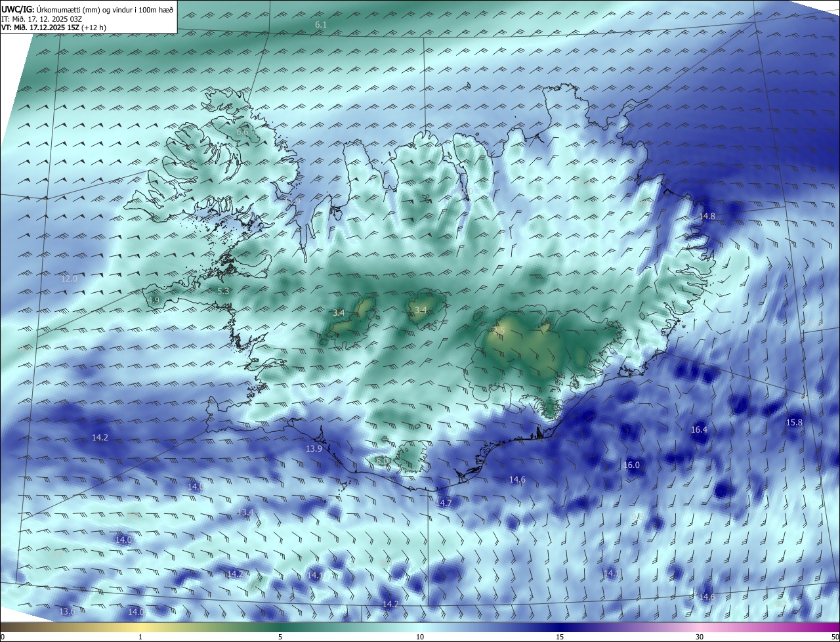Screen dimensions: 840x642
Task: Click the 13.9 value label on the southwest coast
Action: (x=314, y=448)
